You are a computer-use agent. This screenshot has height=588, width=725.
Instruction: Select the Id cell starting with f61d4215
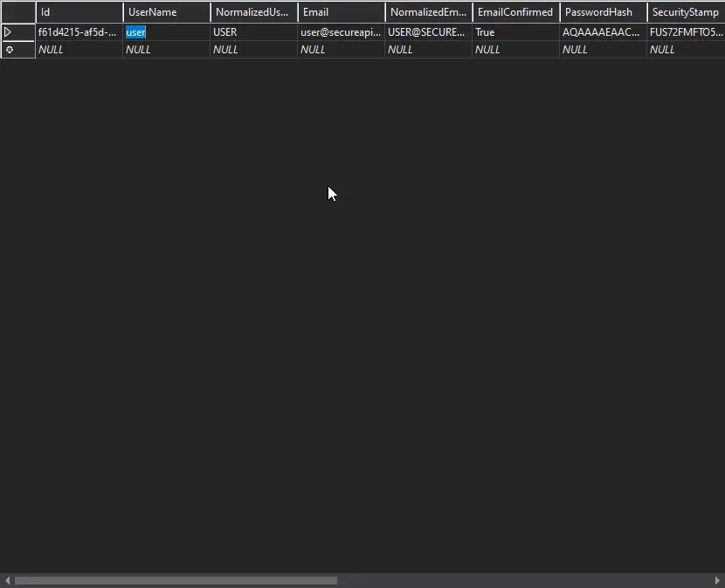tap(79, 31)
